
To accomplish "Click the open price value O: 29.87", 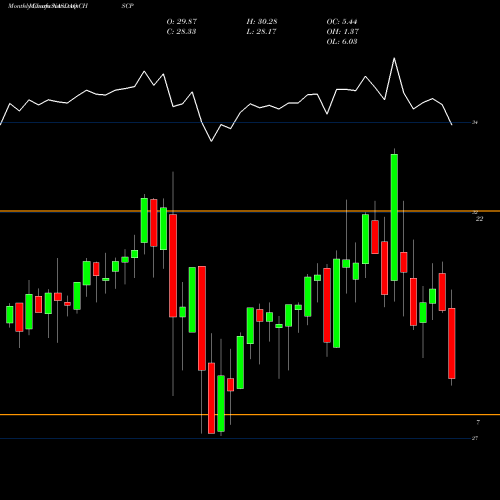I will tap(182, 22).
